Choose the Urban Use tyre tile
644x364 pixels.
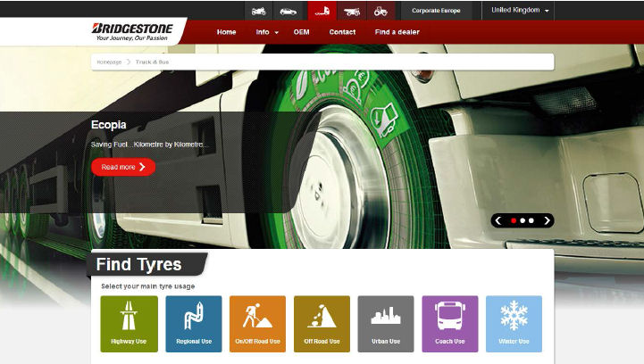[x=386, y=324]
